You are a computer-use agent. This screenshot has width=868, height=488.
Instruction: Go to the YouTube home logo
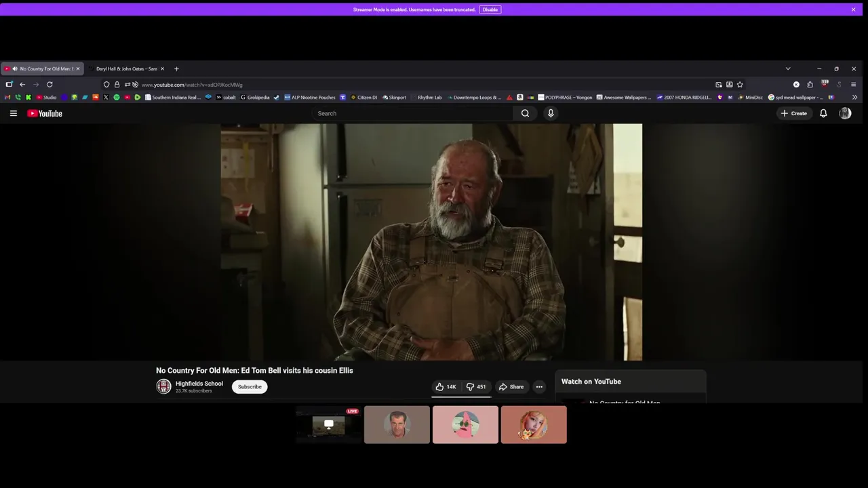[45, 113]
